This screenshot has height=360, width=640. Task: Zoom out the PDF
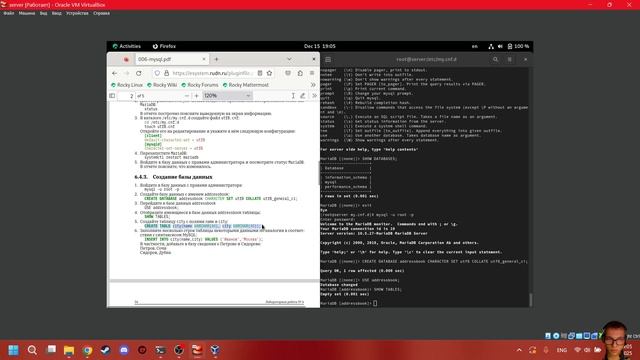point(187,96)
